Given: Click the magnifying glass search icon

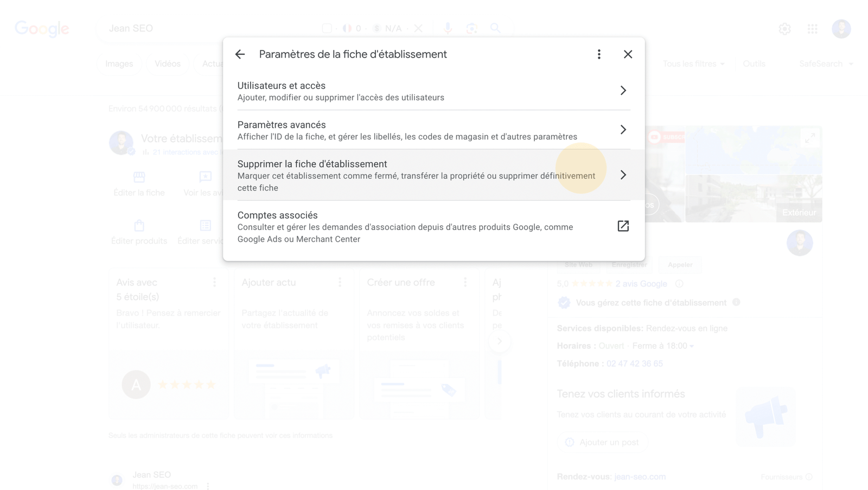Looking at the screenshot, I should (495, 28).
